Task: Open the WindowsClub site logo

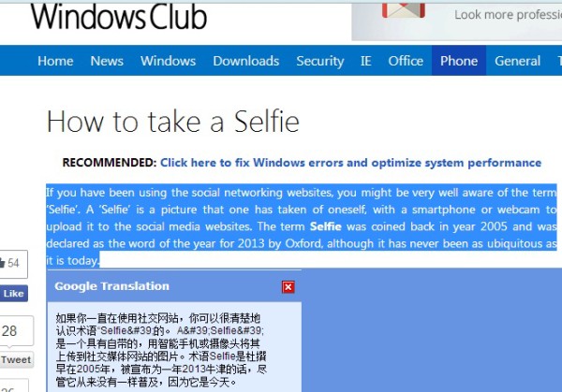Action: [119, 17]
